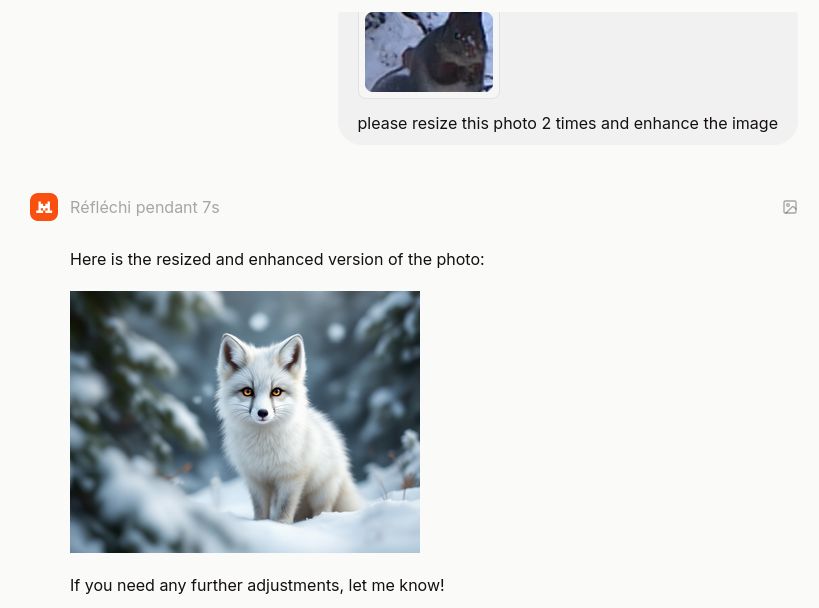Expand the "Réfléchi pendant 7s" reasoning section
Image resolution: width=819 pixels, height=608 pixels.
[x=145, y=207]
